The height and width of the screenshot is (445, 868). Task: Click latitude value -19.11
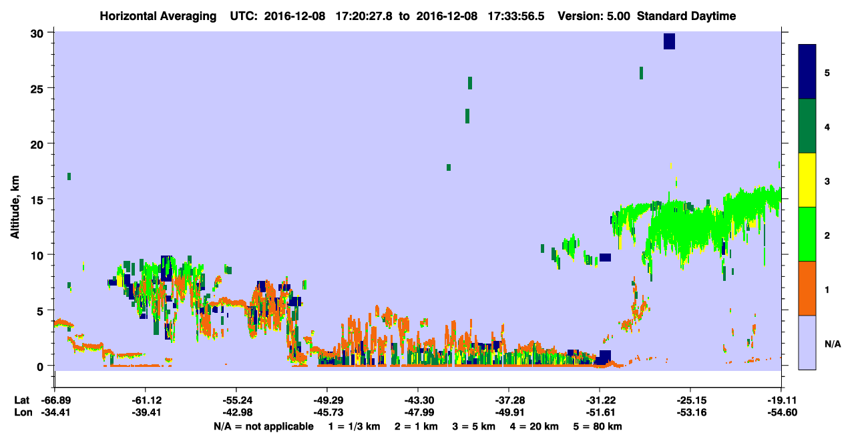tap(781, 400)
